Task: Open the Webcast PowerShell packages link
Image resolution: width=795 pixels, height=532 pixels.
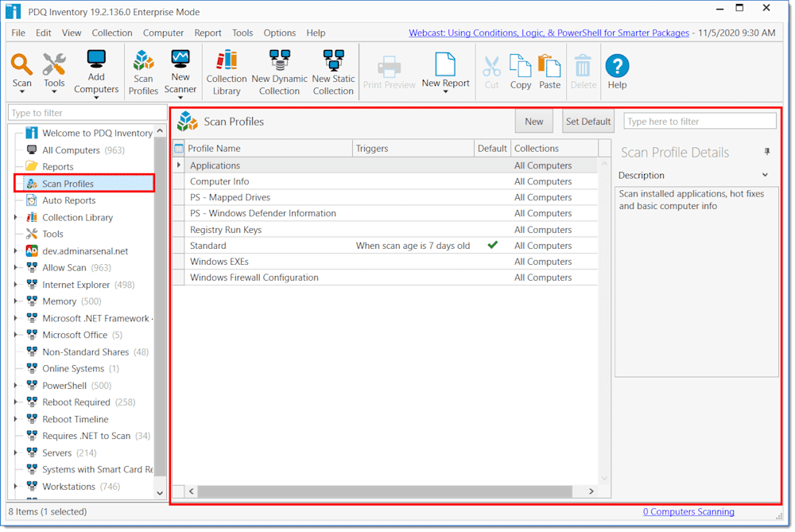Action: tap(549, 33)
